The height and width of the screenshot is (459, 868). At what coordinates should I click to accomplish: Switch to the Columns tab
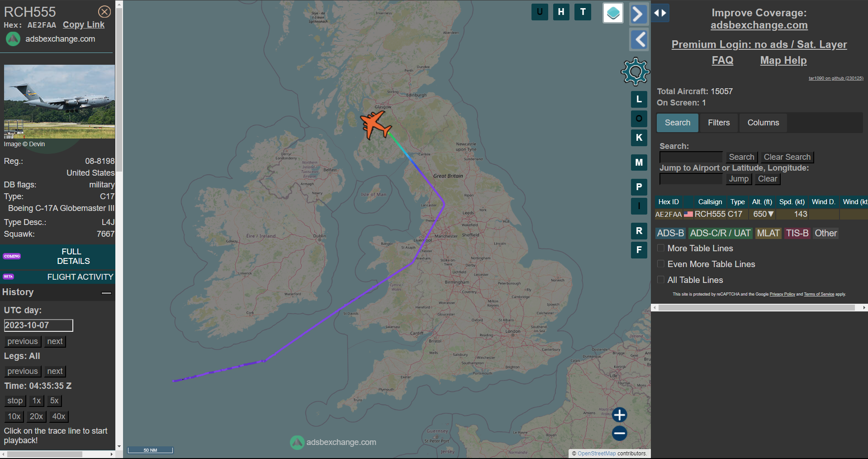(763, 123)
